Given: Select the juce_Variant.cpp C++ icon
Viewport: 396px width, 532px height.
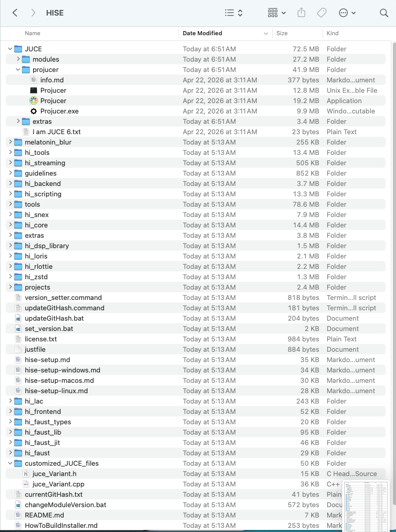Looking at the screenshot, I should (x=26, y=484).
